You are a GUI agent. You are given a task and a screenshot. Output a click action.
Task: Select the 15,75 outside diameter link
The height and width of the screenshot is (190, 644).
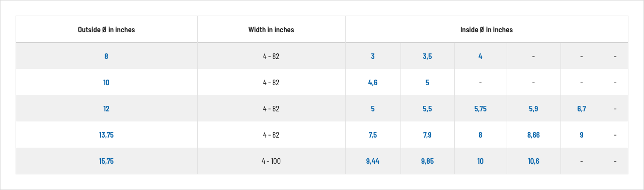(106, 161)
